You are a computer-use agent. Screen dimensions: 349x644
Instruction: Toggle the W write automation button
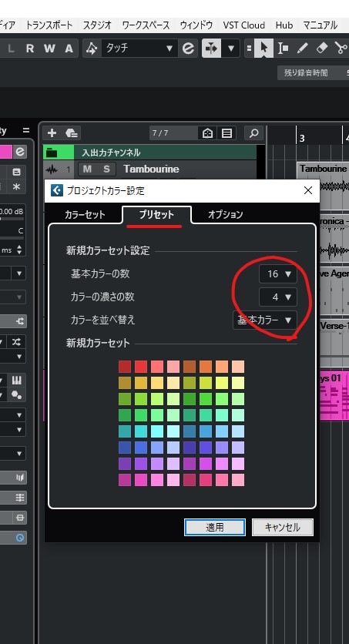pyautogui.click(x=49, y=49)
